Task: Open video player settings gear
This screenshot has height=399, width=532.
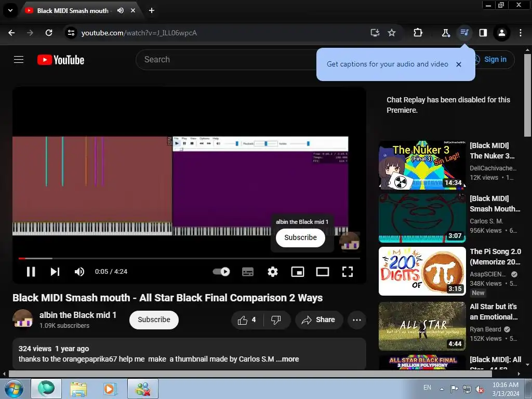Action: tap(273, 271)
